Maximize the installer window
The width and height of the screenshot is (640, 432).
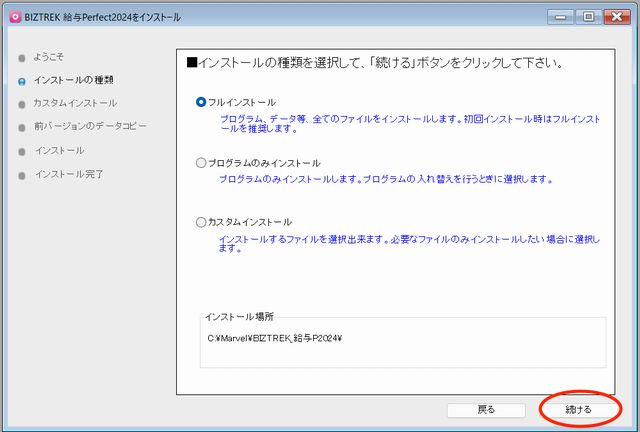(588, 17)
